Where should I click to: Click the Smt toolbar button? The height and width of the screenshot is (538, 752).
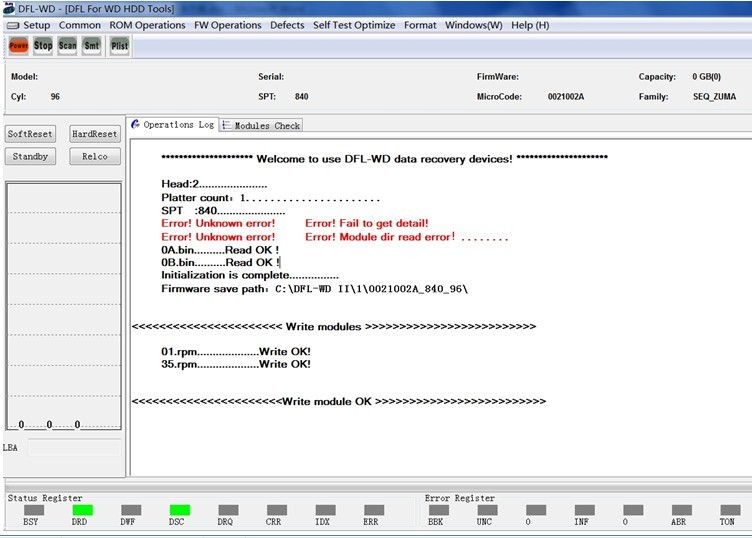[92, 46]
